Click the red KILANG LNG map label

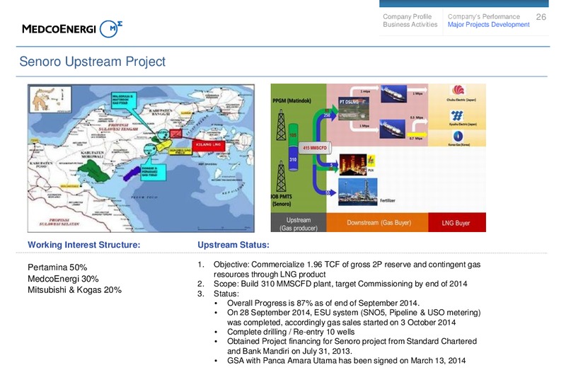pos(209,145)
